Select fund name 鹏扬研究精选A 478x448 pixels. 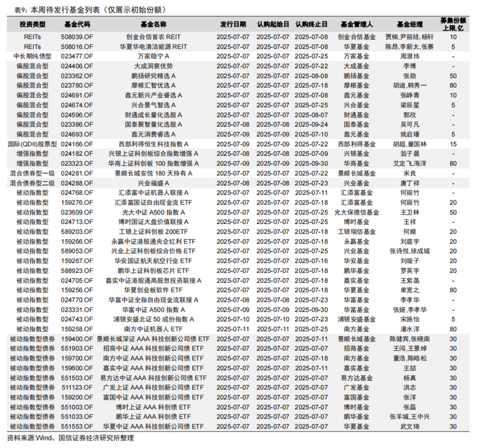(x=154, y=76)
